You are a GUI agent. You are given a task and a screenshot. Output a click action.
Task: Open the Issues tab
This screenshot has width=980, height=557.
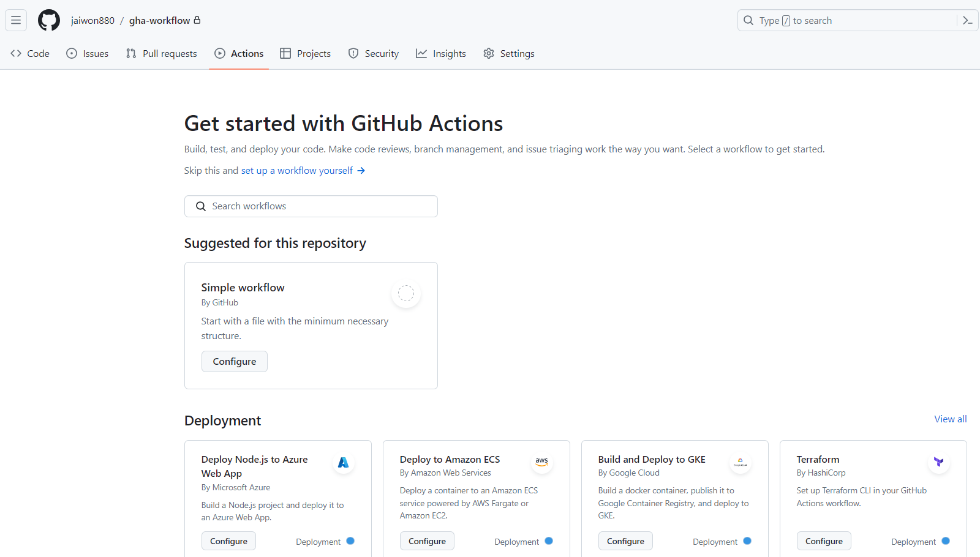coord(88,53)
